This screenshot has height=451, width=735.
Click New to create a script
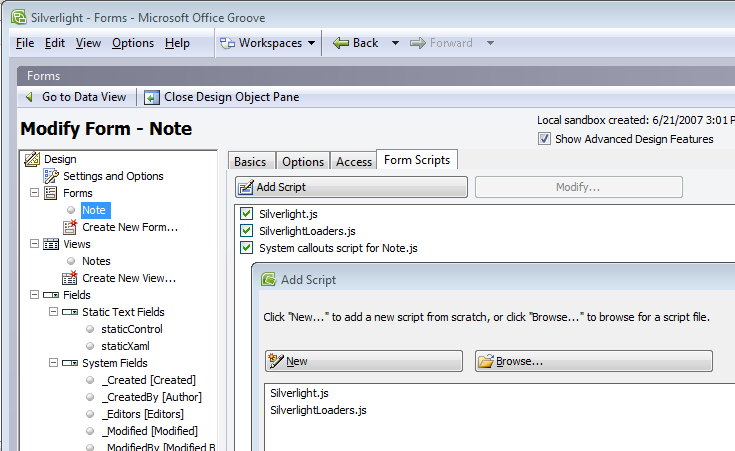click(364, 361)
